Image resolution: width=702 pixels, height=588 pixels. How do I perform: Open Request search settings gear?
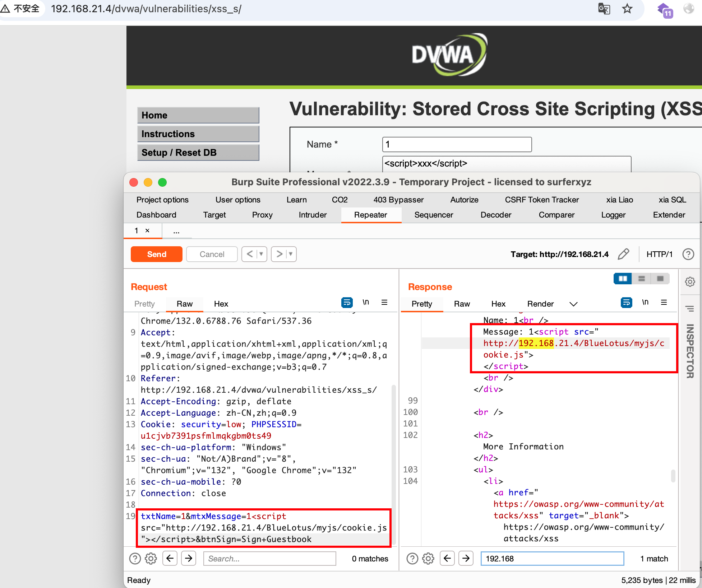[151, 559]
